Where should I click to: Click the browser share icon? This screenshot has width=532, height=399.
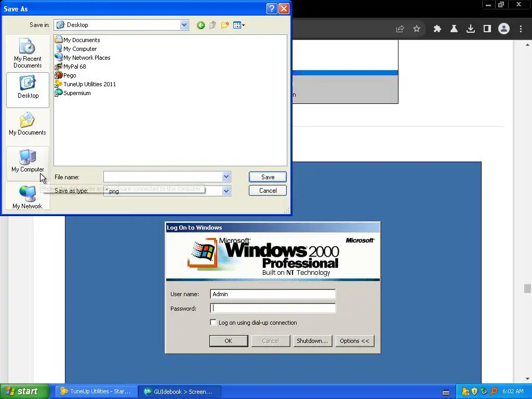[x=400, y=29]
